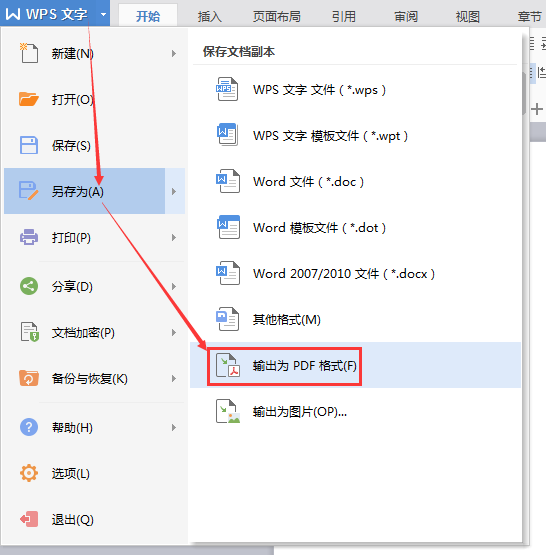Choose 其他格式(M) option

pos(355,319)
